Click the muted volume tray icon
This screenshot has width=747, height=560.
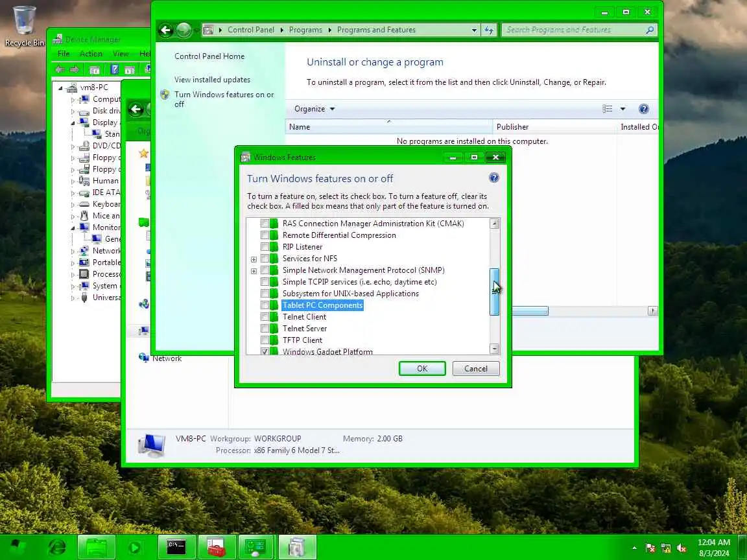click(x=682, y=548)
